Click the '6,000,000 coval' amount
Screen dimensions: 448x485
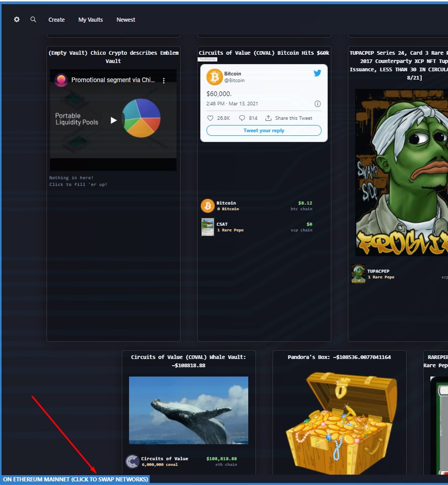(159, 464)
